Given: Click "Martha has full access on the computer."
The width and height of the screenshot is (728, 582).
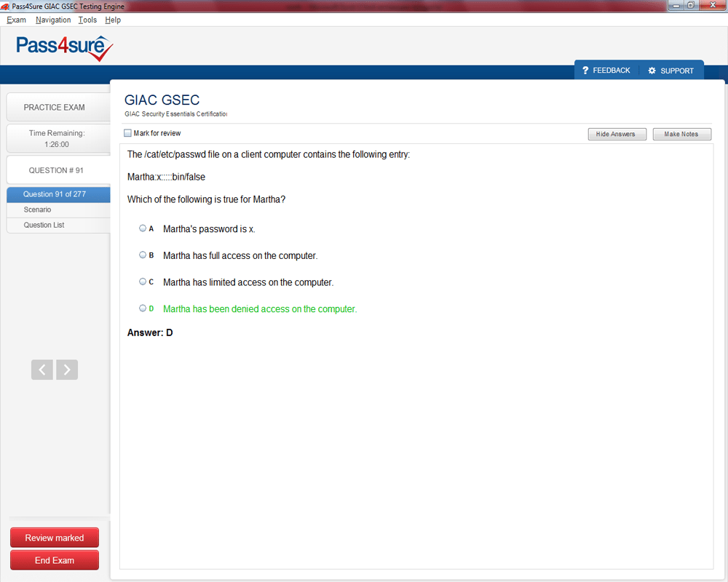Looking at the screenshot, I should tap(240, 256).
